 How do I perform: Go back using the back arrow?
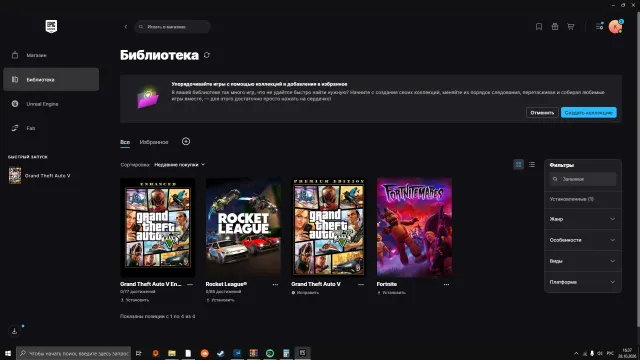pyautogui.click(x=125, y=27)
